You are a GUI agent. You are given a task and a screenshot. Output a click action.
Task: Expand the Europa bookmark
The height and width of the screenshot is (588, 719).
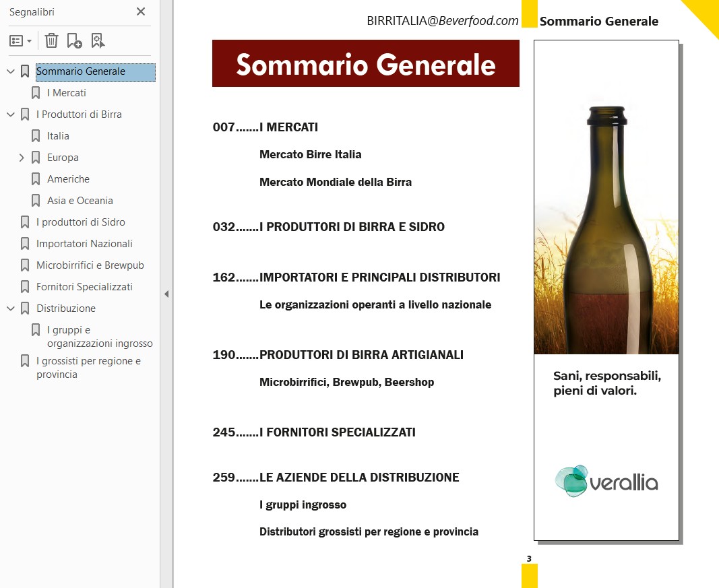(21, 158)
